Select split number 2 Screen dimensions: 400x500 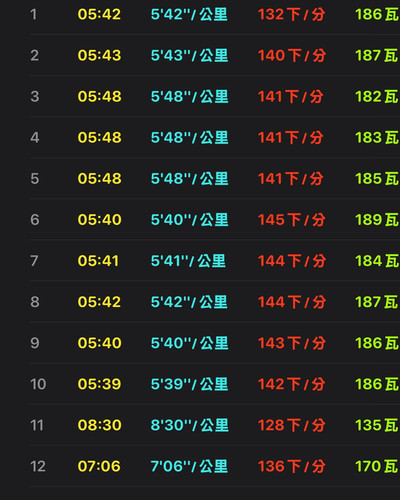34,55
